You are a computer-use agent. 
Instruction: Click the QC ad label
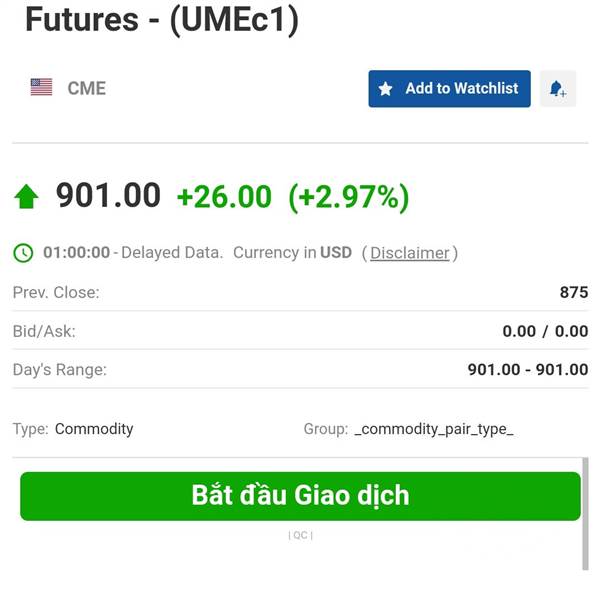pyautogui.click(x=300, y=535)
